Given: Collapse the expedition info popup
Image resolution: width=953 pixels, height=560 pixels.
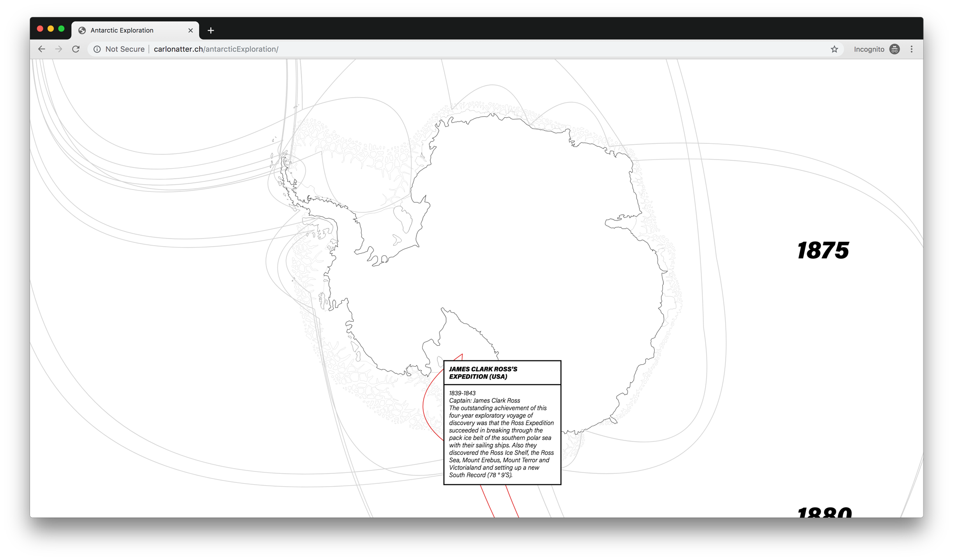Looking at the screenshot, I should pos(501,373).
